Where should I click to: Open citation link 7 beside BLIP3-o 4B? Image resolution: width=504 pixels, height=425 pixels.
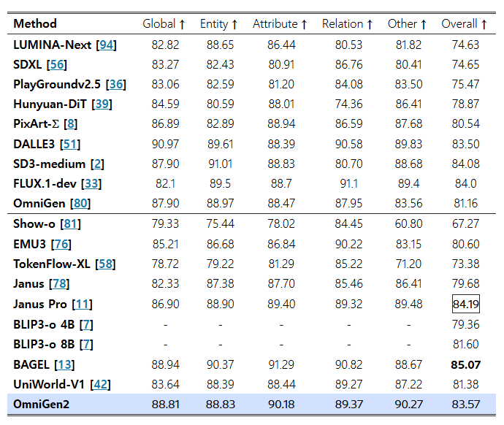(x=86, y=324)
